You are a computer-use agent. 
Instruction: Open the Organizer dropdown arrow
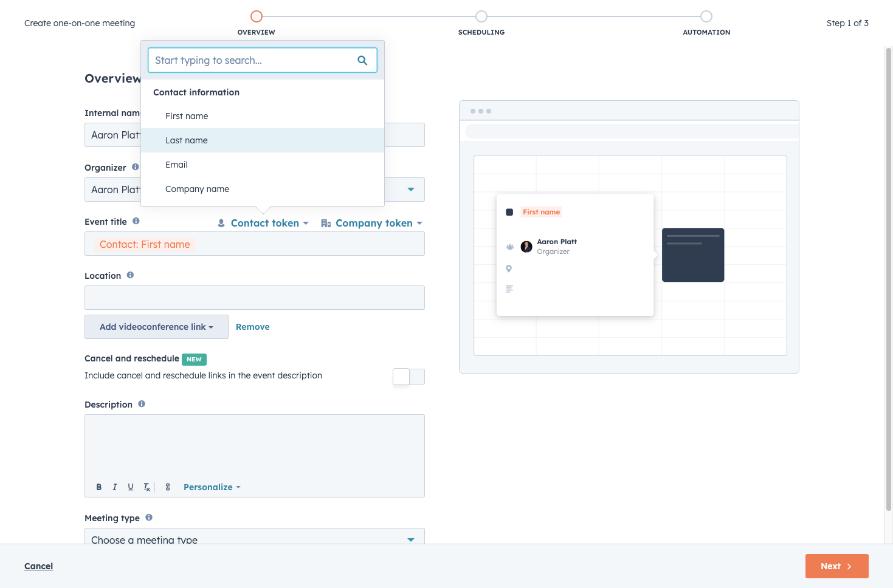point(411,190)
